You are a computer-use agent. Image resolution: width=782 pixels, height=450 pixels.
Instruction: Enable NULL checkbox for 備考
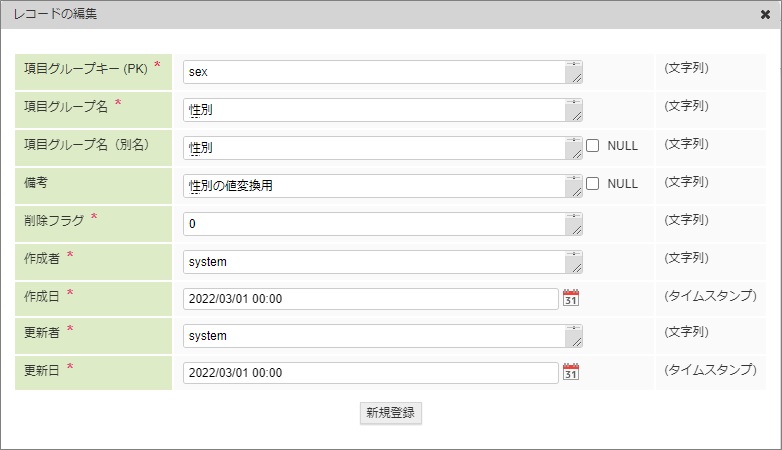click(x=593, y=183)
